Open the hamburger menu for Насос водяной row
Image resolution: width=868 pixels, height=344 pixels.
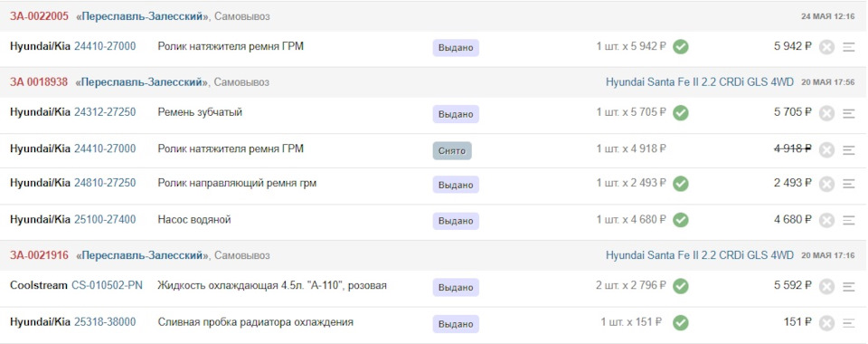coord(849,221)
